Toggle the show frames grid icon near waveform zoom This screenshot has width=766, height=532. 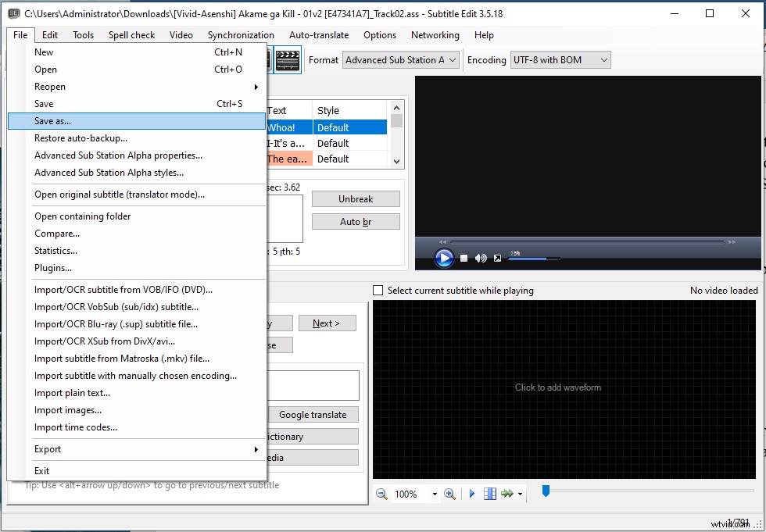(490, 494)
